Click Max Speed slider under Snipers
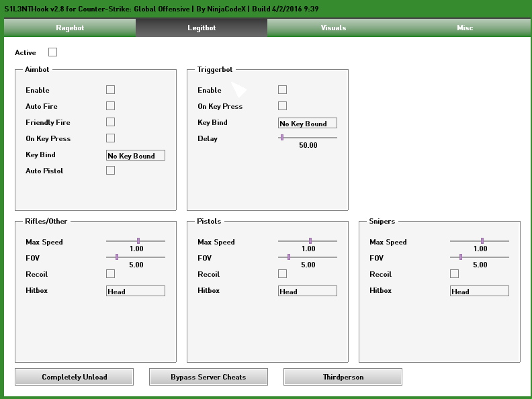The height and width of the screenshot is (399, 532). [480, 241]
